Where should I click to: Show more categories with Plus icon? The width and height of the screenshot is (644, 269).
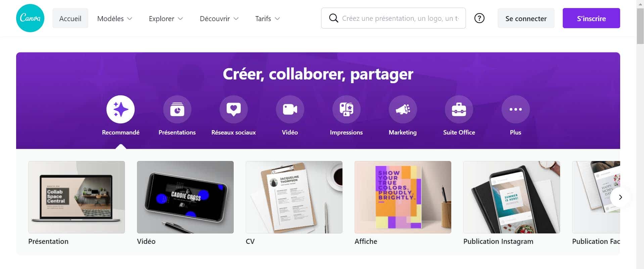[x=515, y=109]
